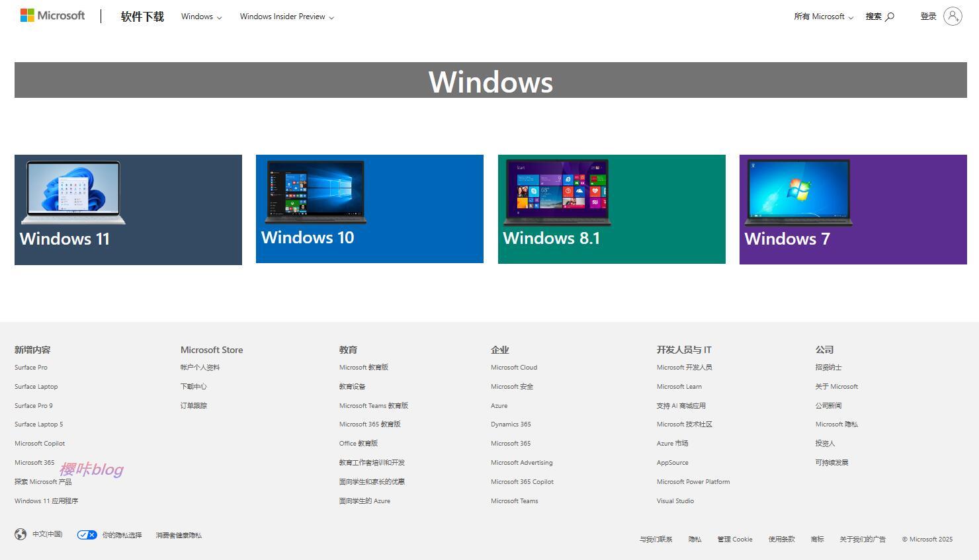Open the Microsoft Copilot footer link
This screenshot has height=560, width=979.
click(40, 444)
